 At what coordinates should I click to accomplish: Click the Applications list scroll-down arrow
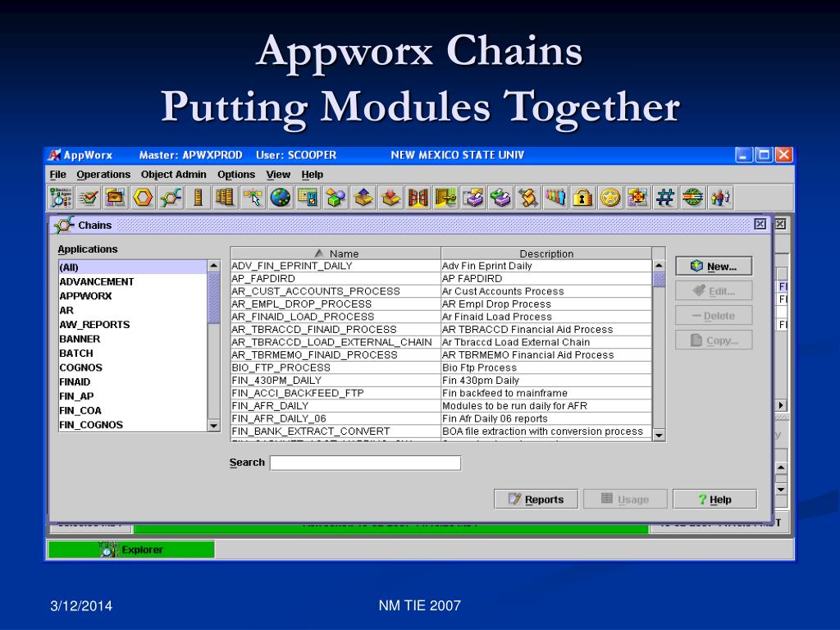(x=214, y=426)
